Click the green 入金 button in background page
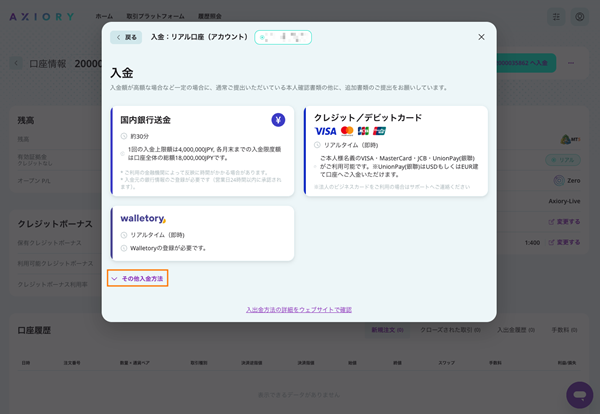Image resolution: width=600 pixels, height=414 pixels. [526, 63]
